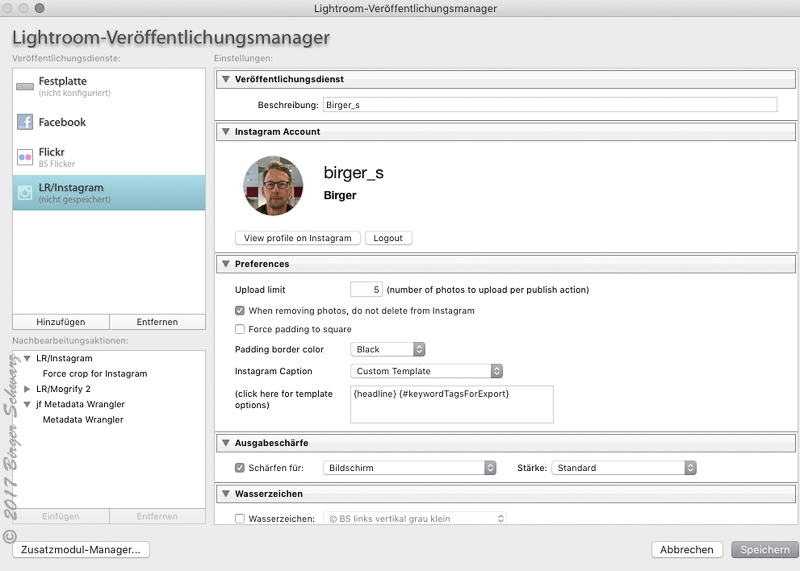
Task: Expand the LR/Mogrify 2 tree item
Action: 27,388
